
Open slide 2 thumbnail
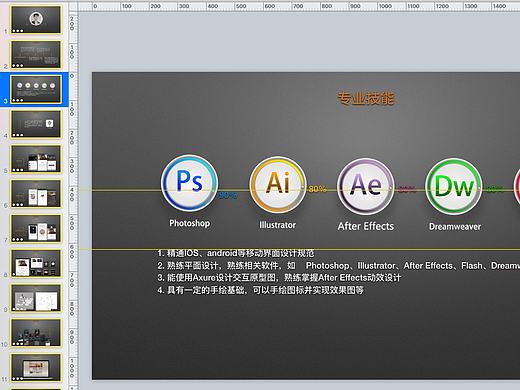[x=36, y=54]
